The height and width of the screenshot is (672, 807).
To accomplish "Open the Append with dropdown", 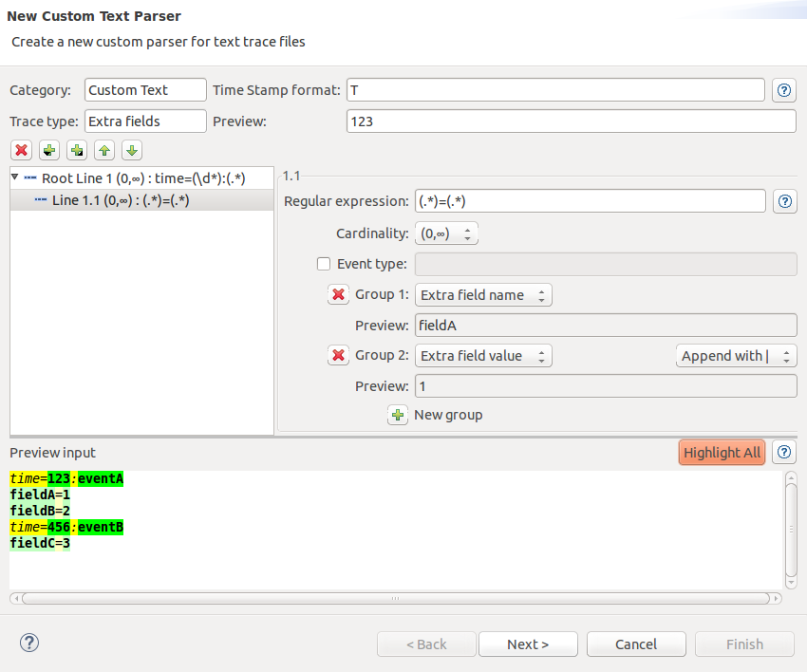I will 736,355.
